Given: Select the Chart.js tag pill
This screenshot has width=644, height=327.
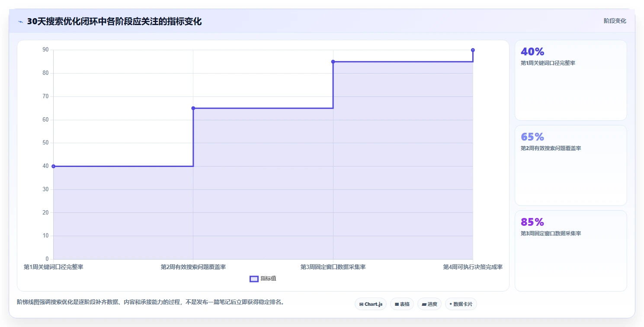Looking at the screenshot, I should [371, 304].
